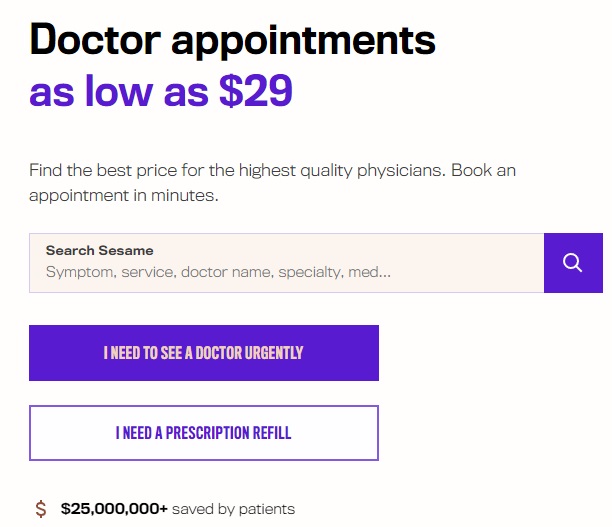Click the dollar sign savings icon
612x527 pixels.
(x=41, y=509)
